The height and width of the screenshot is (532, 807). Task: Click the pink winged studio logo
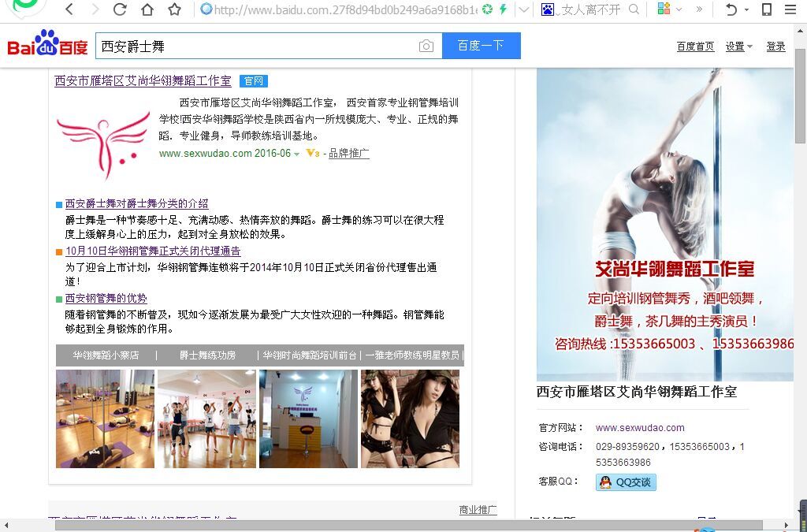click(x=104, y=144)
